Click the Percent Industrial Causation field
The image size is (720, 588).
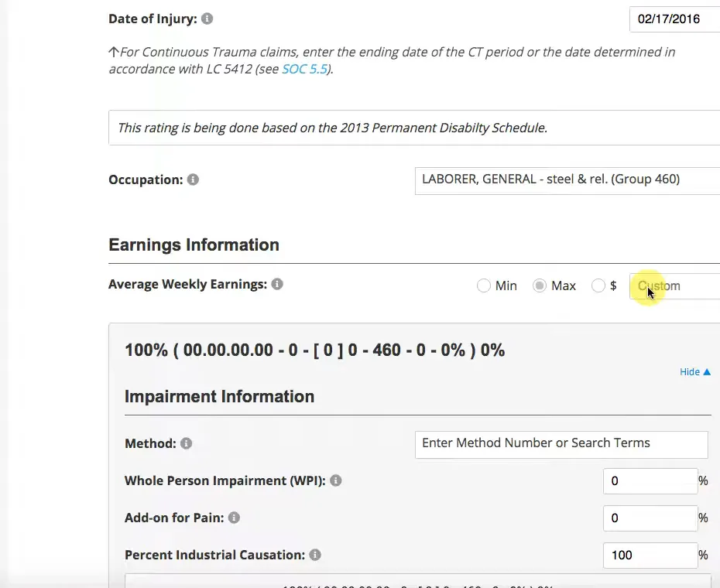click(x=650, y=556)
